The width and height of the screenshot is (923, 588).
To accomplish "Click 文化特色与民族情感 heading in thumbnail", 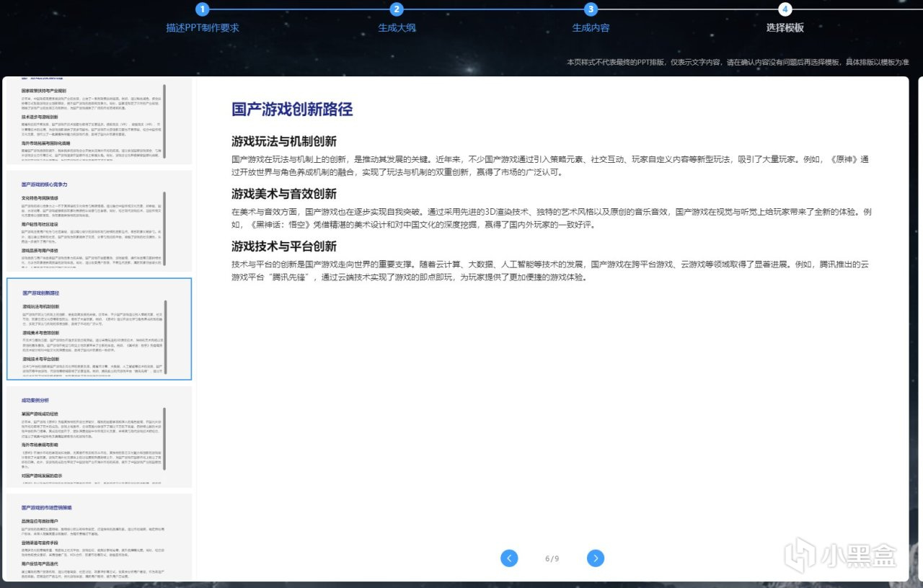I will (x=40, y=197).
